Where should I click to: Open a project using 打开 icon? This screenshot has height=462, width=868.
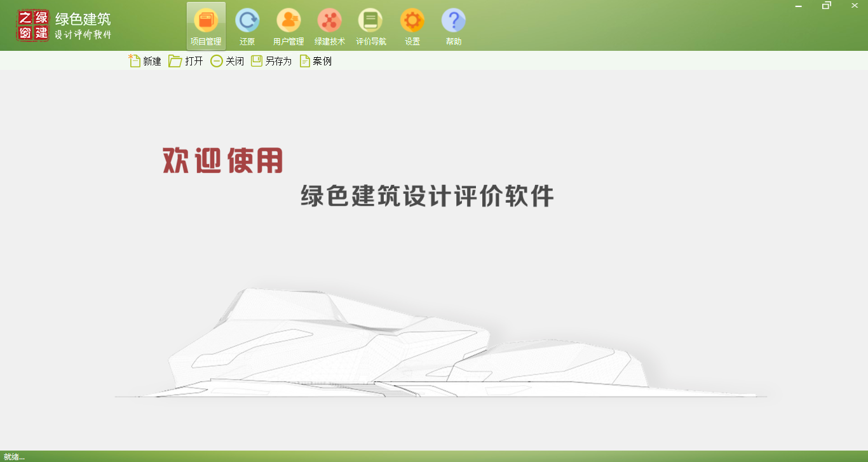[174, 60]
